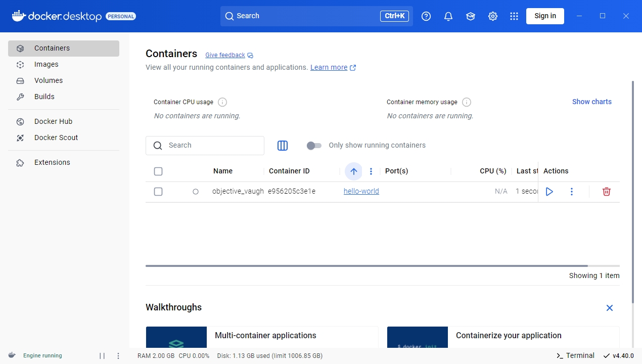Open notifications bell icon
This screenshot has height=364, width=642.
(x=448, y=16)
